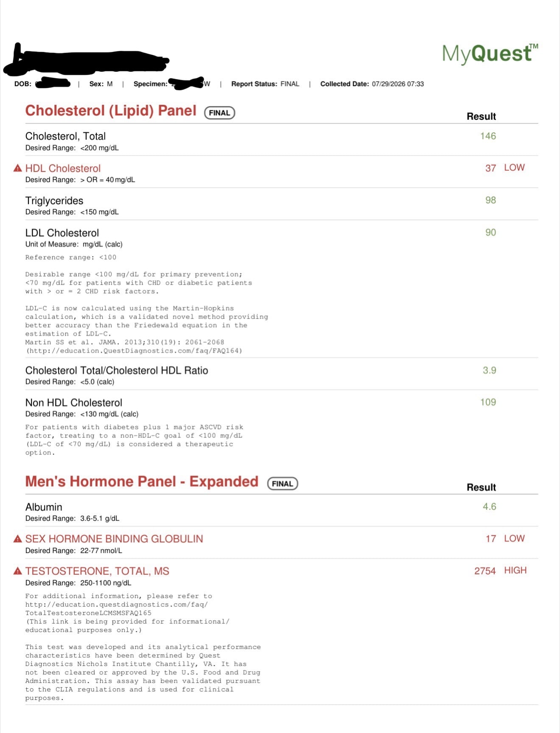Click the FINAL badge beside Men's Hormone Panel

[x=283, y=484]
